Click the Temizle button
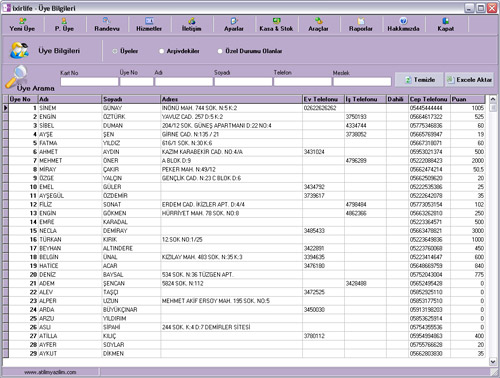The image size is (500, 378). click(x=419, y=80)
